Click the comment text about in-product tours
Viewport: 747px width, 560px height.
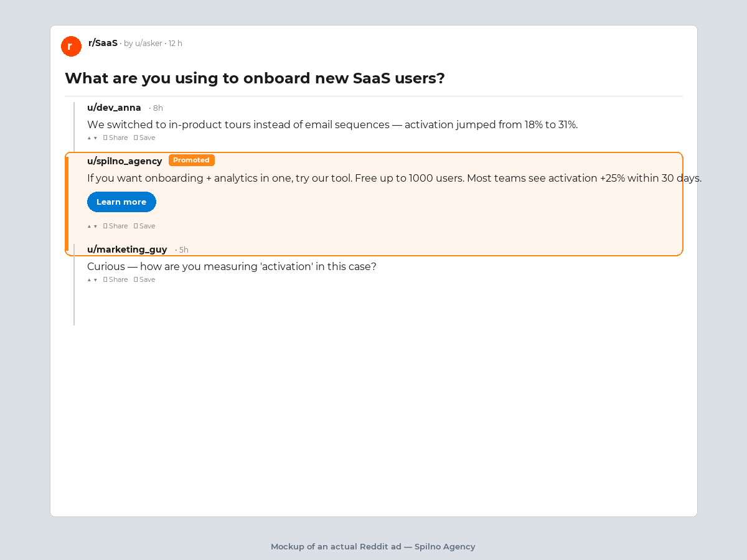coord(332,125)
